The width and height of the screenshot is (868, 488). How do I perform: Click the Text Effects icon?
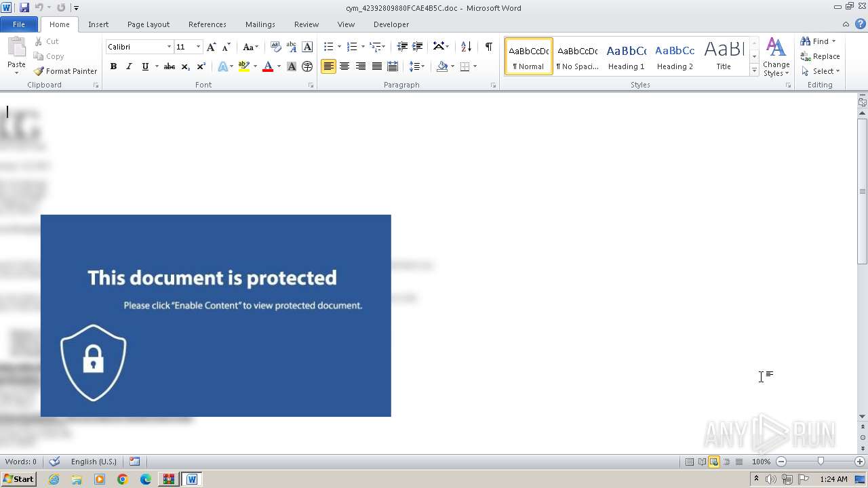coord(222,66)
